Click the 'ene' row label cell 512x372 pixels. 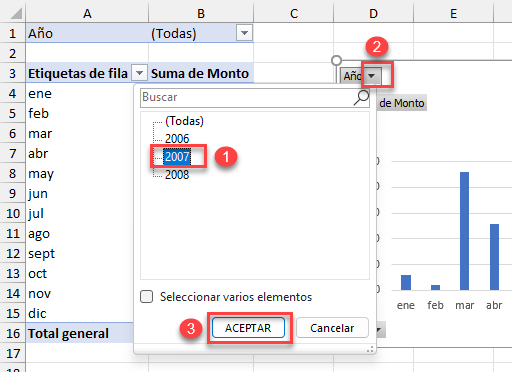[x=79, y=93]
